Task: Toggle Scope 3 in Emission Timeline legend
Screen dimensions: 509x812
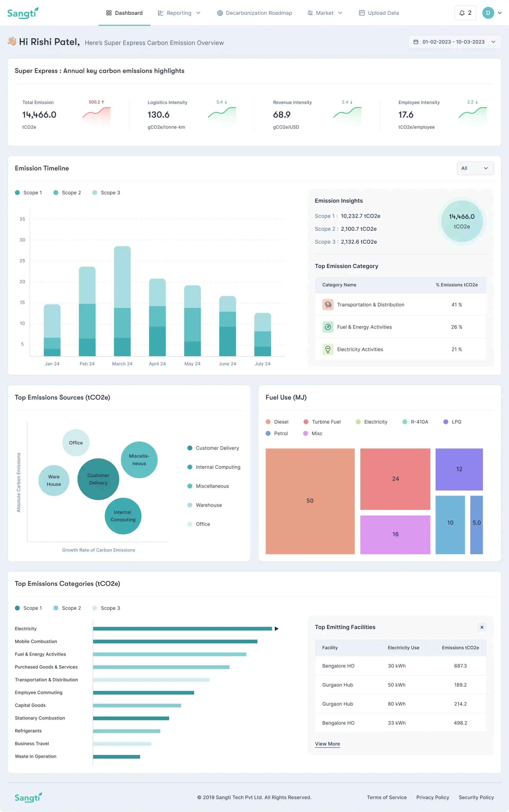Action: click(x=106, y=192)
